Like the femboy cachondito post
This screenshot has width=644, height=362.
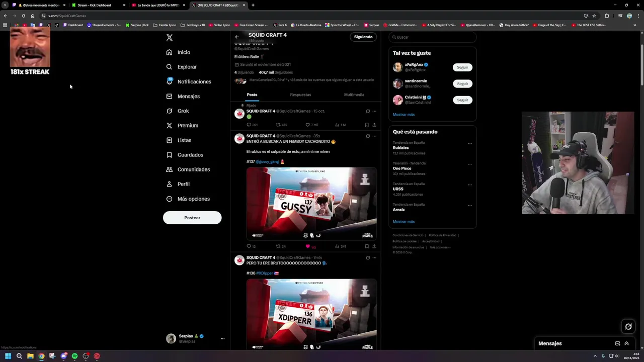tap(308, 246)
